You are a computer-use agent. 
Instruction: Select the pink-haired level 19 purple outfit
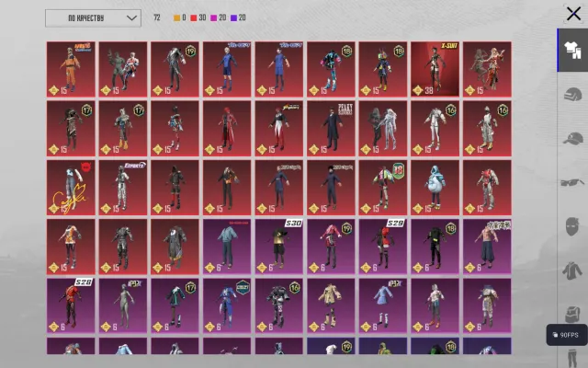(x=331, y=247)
